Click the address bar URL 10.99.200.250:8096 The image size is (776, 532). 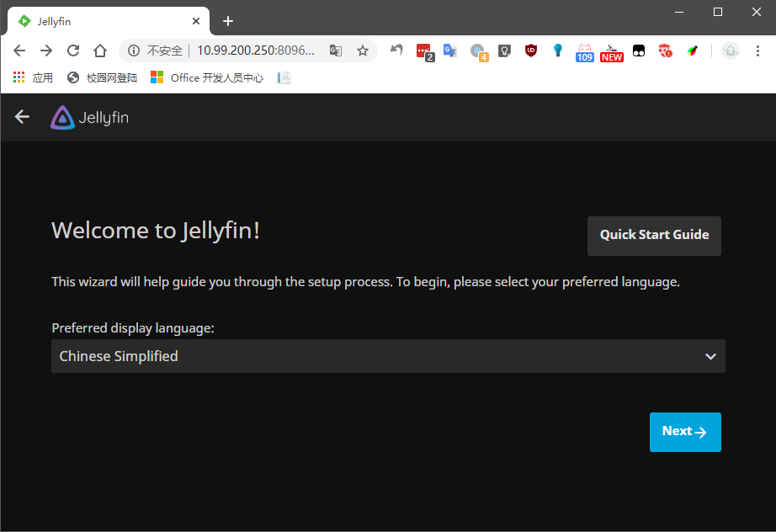tap(255, 51)
